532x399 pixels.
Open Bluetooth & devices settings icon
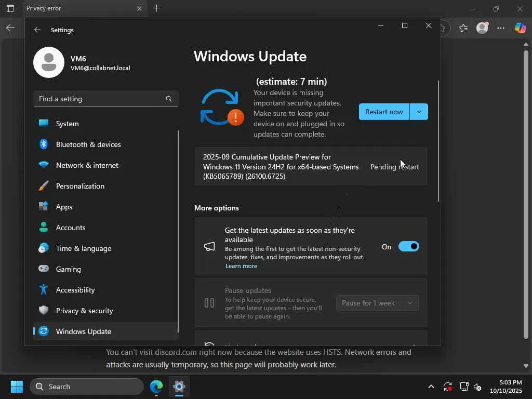coord(44,144)
